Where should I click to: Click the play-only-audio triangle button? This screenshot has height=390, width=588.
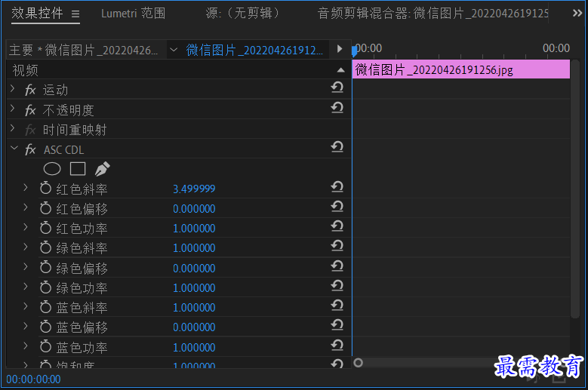[340, 49]
